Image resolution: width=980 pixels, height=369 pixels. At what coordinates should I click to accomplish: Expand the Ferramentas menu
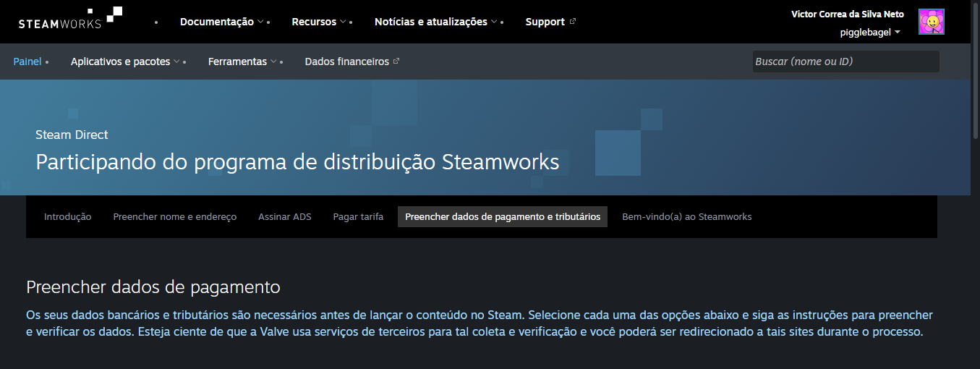pos(242,61)
